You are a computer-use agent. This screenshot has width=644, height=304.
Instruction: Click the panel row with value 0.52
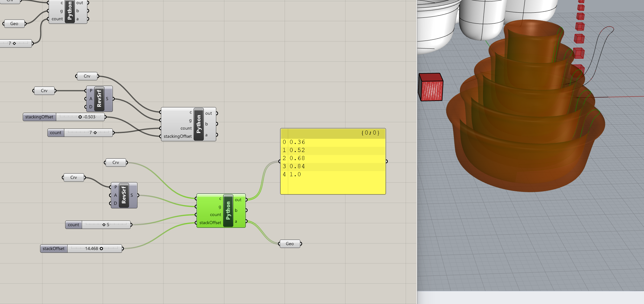pyautogui.click(x=333, y=150)
